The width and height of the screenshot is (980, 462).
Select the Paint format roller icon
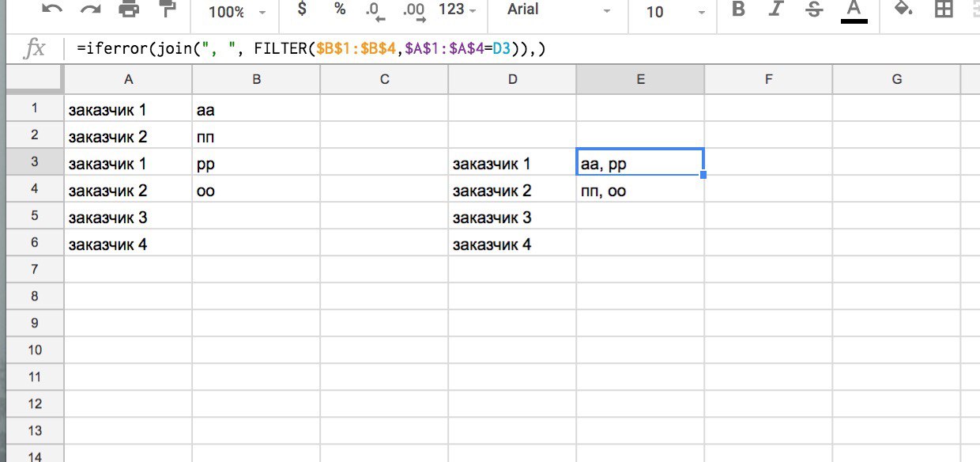tap(167, 9)
